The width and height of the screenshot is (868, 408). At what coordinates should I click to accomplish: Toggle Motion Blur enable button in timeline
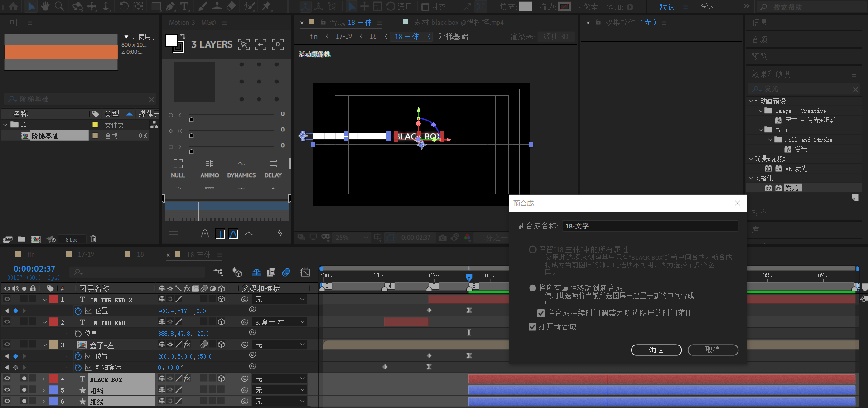(x=286, y=272)
